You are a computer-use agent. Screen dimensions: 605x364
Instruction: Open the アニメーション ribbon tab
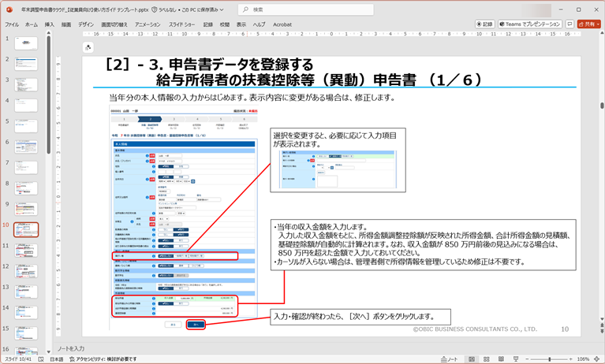(147, 24)
